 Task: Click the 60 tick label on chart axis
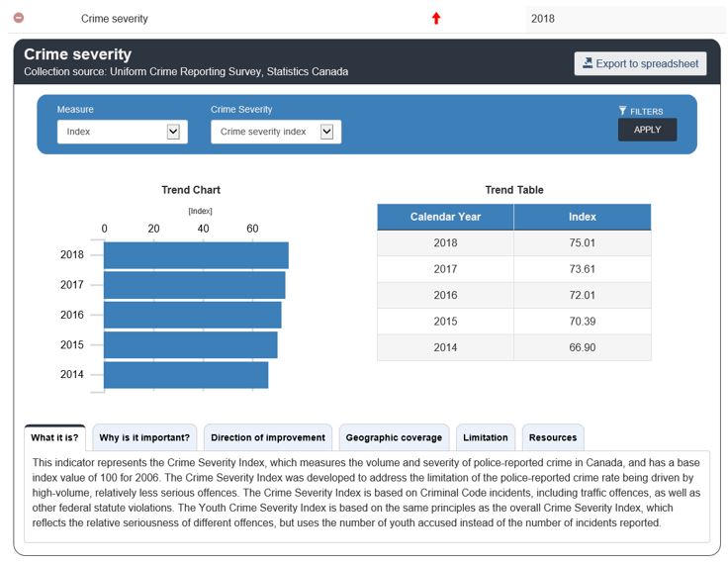coord(252,229)
